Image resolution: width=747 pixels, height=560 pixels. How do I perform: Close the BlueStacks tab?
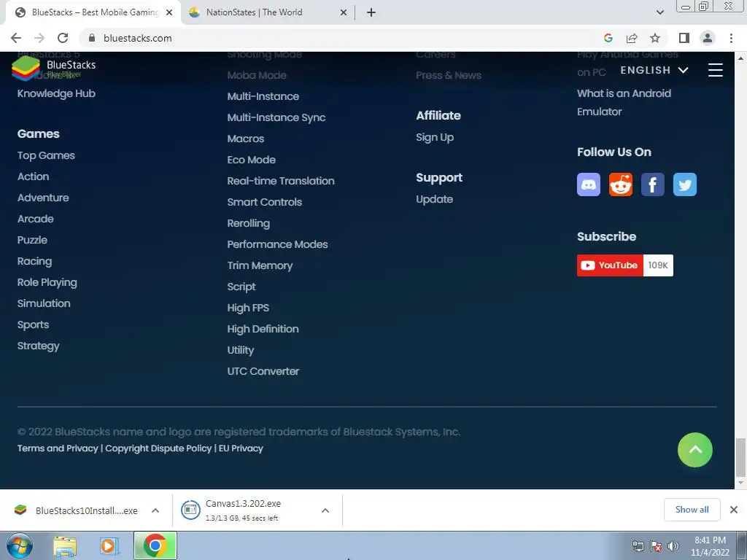169,12
